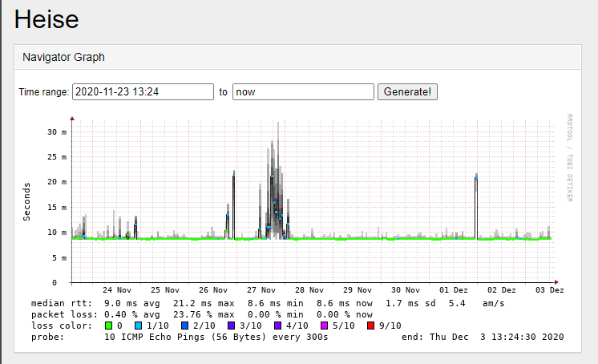The width and height of the screenshot is (598, 364).
Task: Click the latency spike on 02 Dez
Action: (476, 206)
